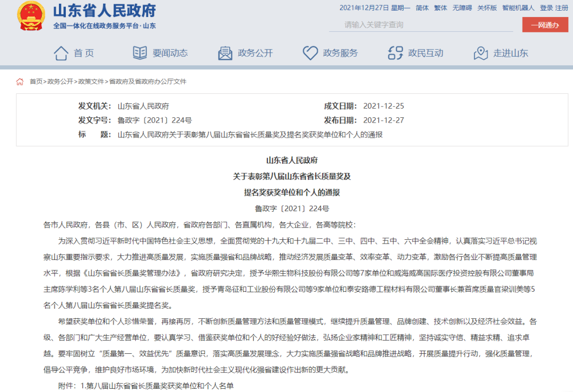Click the 登录 login link
This screenshot has height=392, width=573.
[546, 8]
